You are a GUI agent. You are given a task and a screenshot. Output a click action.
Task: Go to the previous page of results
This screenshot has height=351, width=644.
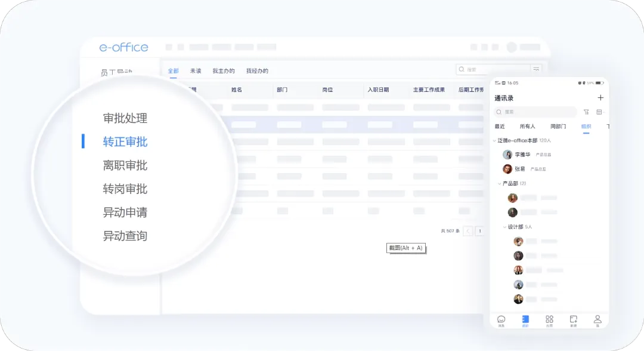click(x=468, y=231)
